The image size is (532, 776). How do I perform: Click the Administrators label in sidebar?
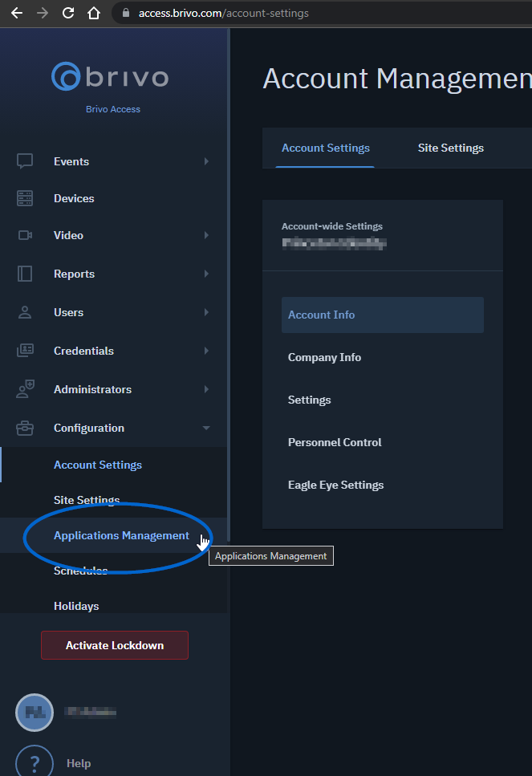92,389
